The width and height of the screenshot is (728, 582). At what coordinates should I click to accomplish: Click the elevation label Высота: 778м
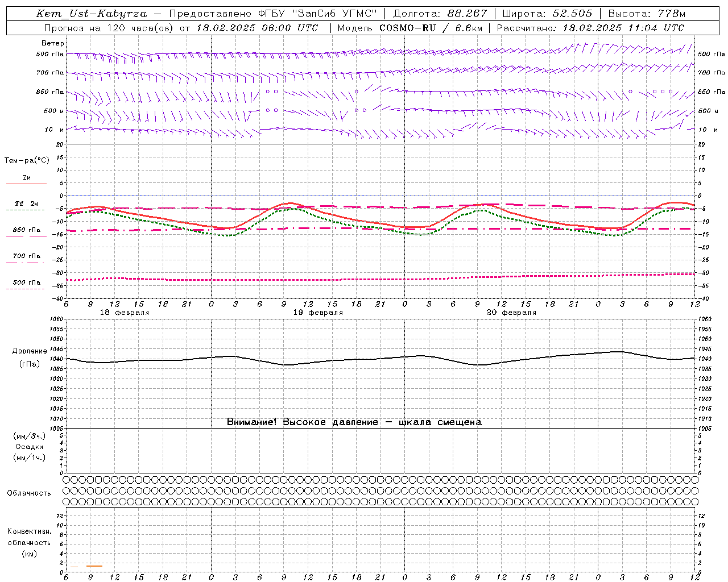(x=647, y=14)
